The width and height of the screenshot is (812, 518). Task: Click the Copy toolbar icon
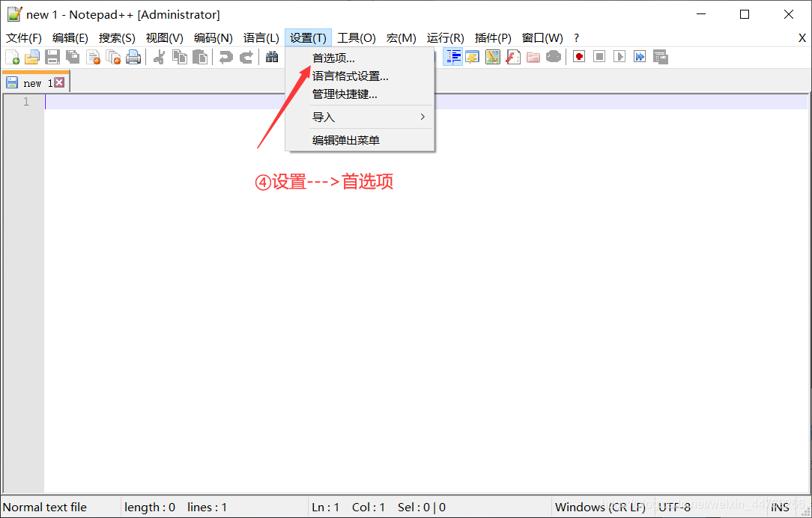tap(180, 57)
